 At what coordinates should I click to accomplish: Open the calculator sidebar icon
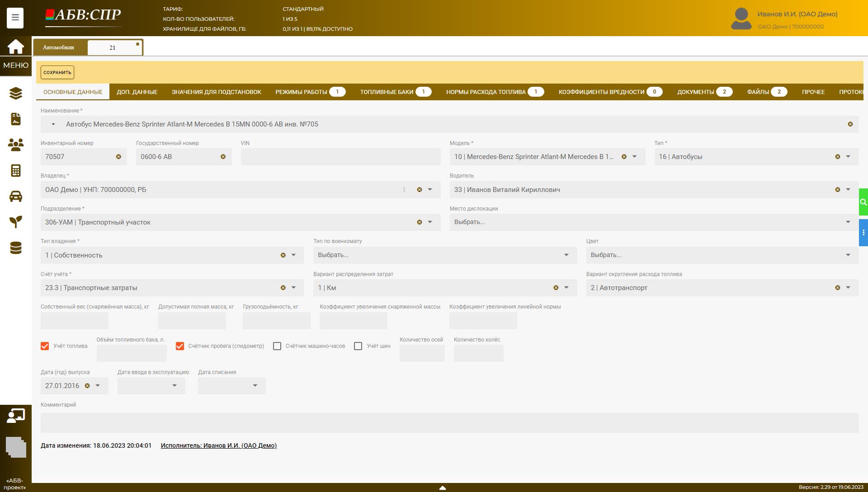[x=15, y=170]
